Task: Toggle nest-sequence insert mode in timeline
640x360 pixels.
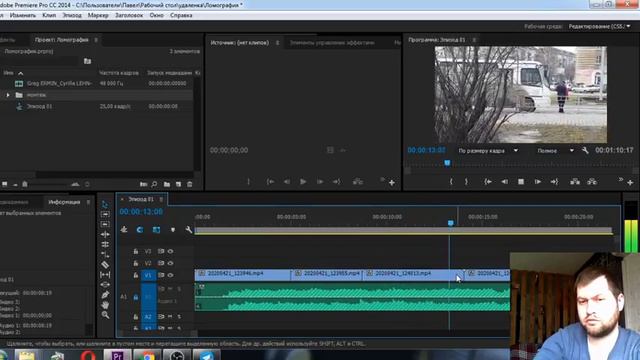Action: [124, 230]
